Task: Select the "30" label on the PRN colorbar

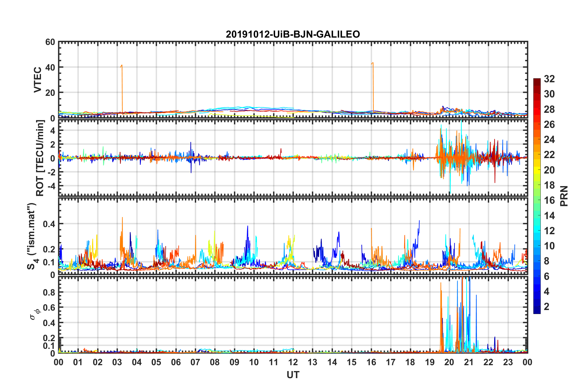Action: (549, 94)
